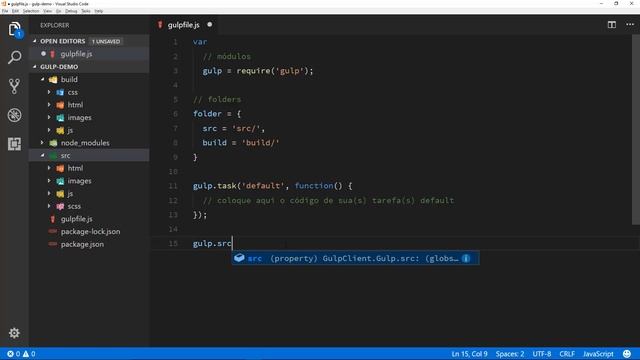Click the info icon in suggestion popup
The image size is (640, 360).
[466, 258]
